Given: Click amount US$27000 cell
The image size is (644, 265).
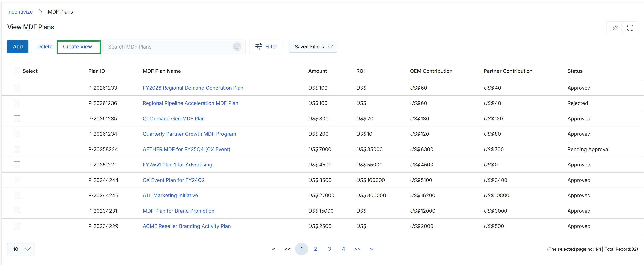Looking at the screenshot, I should [x=321, y=196].
